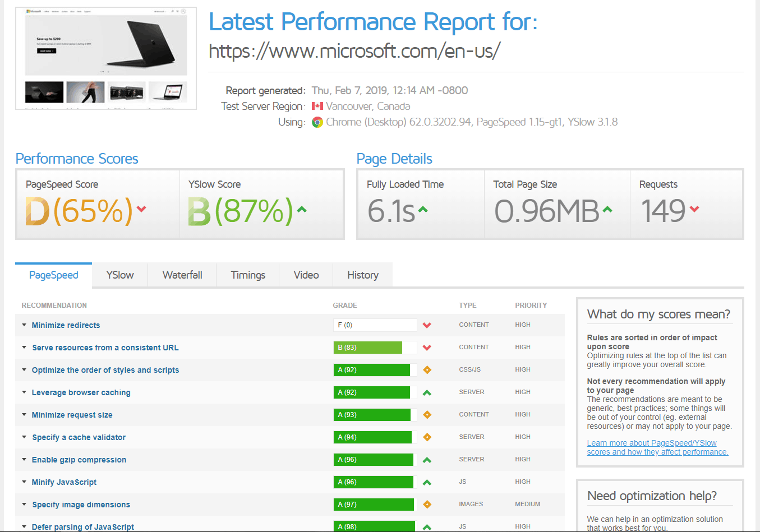Open the Waterfall tab
This screenshot has height=532, width=760.
point(182,275)
